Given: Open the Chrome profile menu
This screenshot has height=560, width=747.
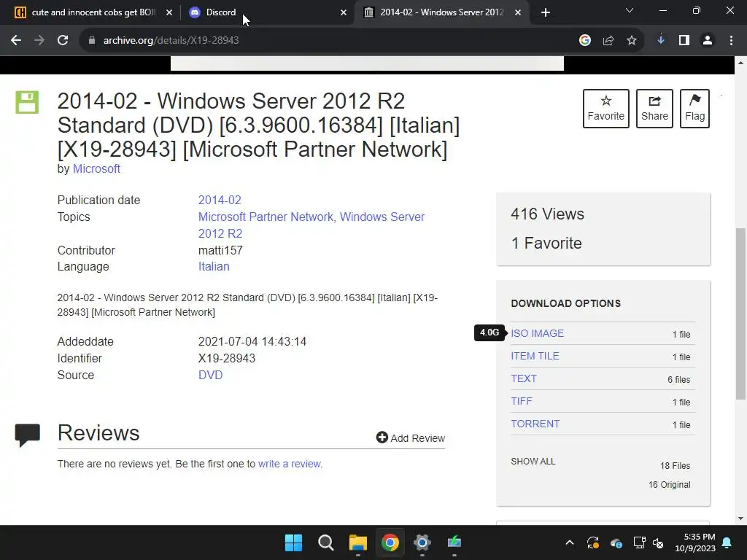Looking at the screenshot, I should [708, 41].
